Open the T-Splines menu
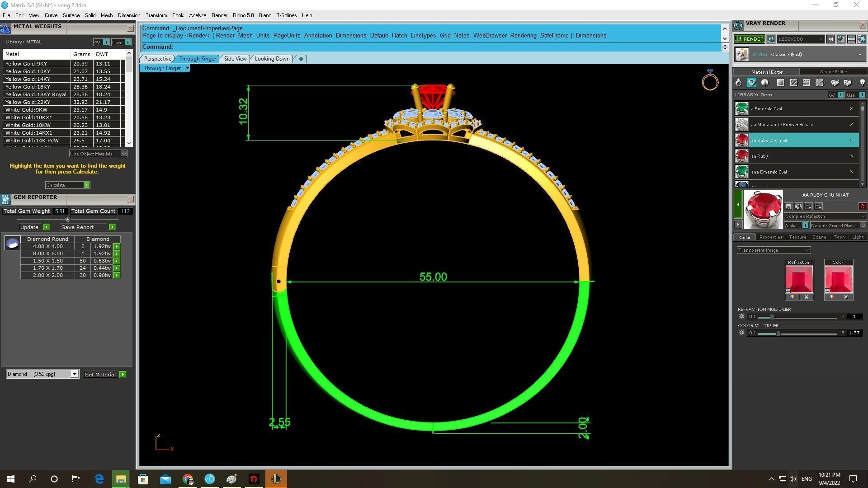This screenshot has width=868, height=488. point(287,15)
